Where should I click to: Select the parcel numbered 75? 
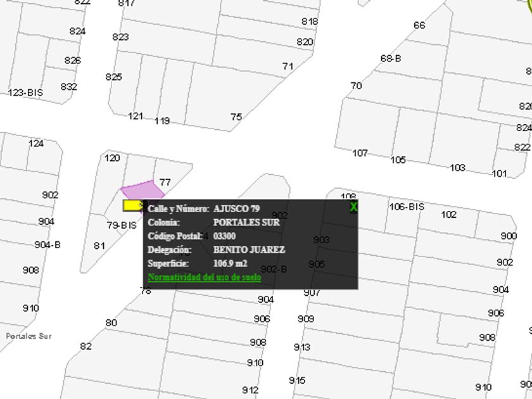click(x=236, y=117)
